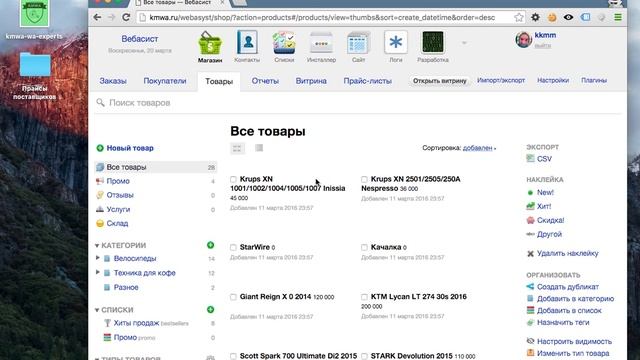Image resolution: width=640 pixels, height=360 pixels.
Task: Check the Krups XN 2501 Nespresso checkbox
Action: (x=364, y=179)
